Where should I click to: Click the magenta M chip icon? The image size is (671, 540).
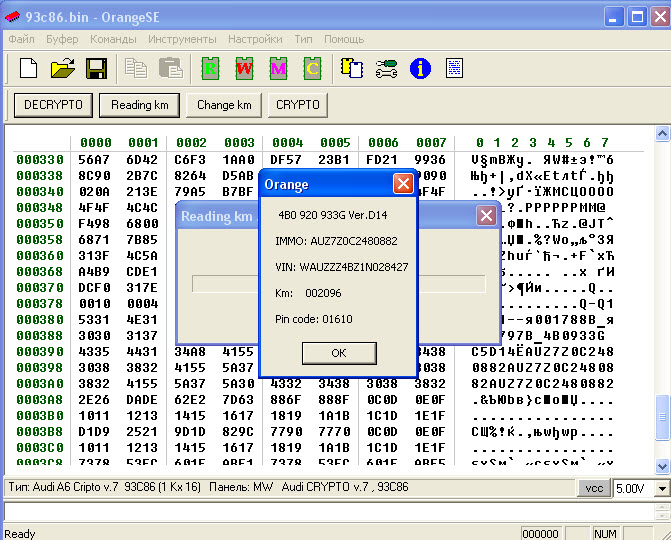coord(278,68)
